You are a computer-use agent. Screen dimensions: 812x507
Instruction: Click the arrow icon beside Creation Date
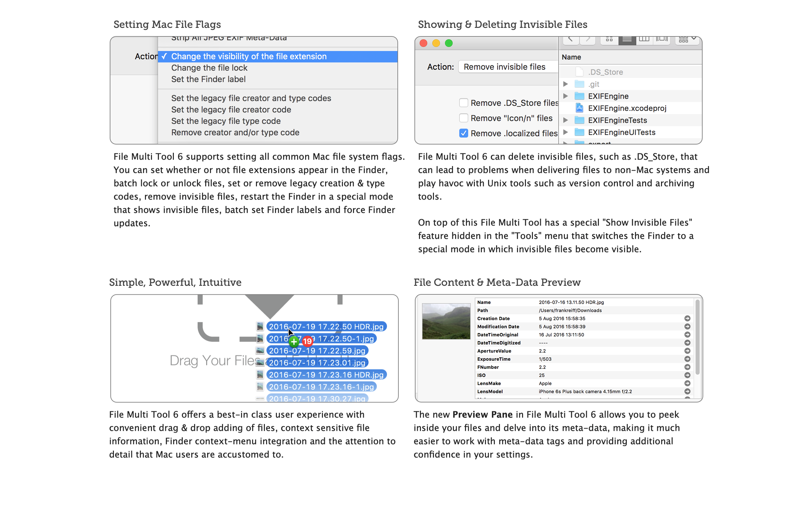click(x=687, y=318)
